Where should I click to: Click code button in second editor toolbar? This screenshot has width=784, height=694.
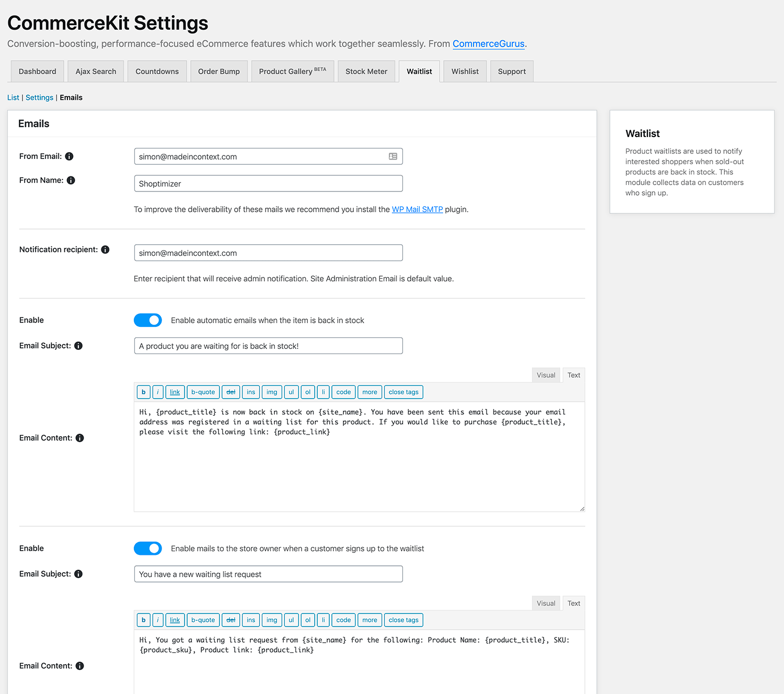pyautogui.click(x=343, y=620)
